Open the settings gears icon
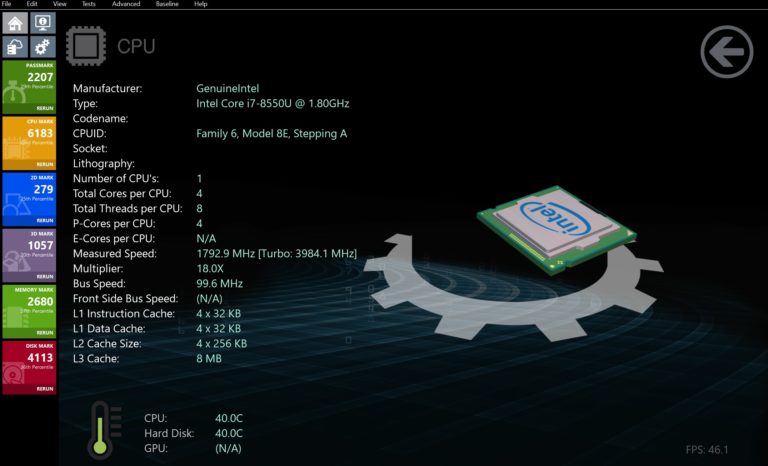The image size is (768, 466). click(x=43, y=47)
